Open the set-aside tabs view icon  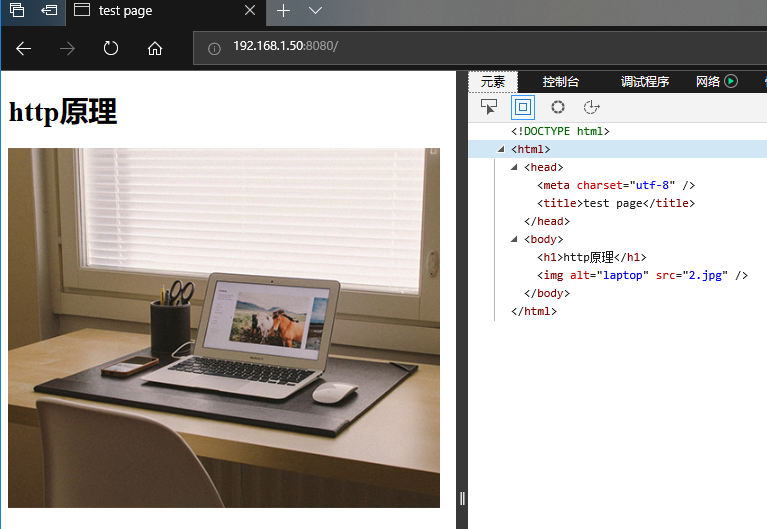[17, 10]
